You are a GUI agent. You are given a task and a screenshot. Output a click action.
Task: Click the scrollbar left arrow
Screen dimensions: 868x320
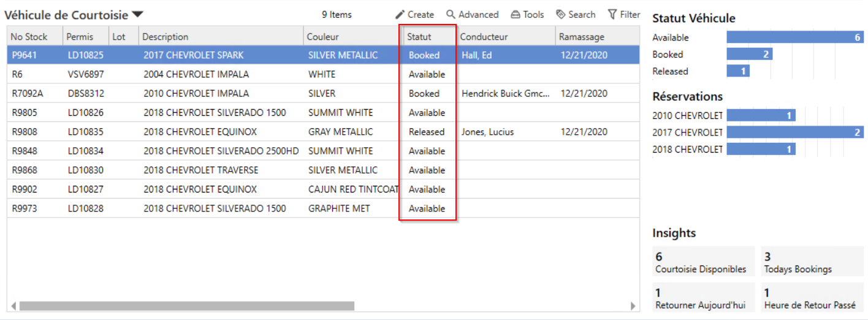tap(13, 305)
